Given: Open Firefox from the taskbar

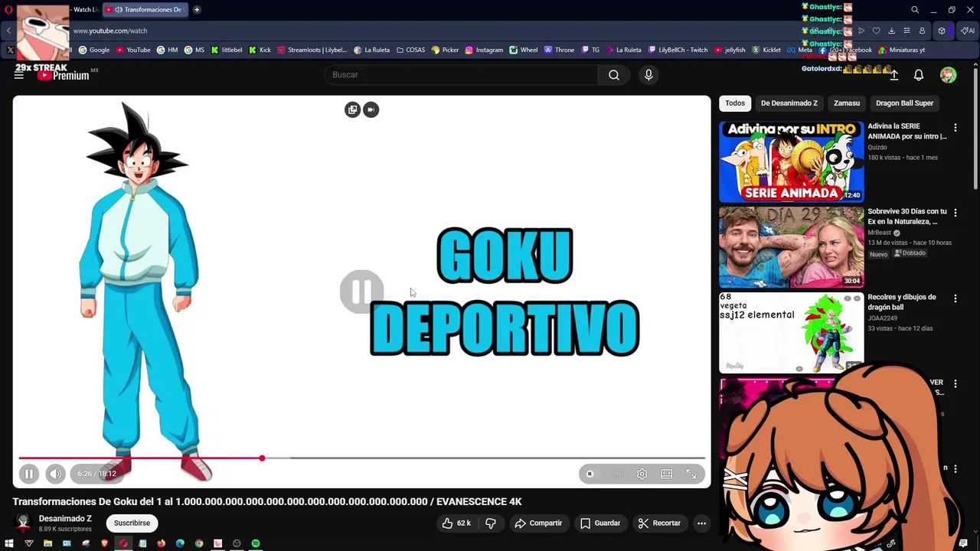Looking at the screenshot, I should point(161,543).
